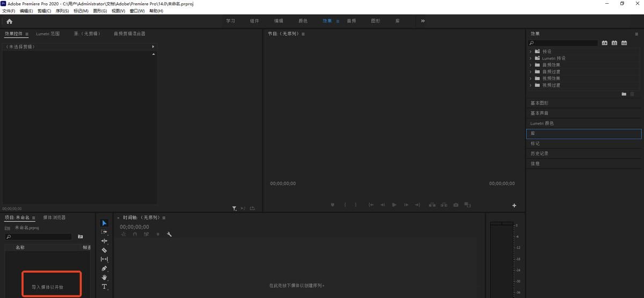Select the Type (T) tool
The width and height of the screenshot is (644, 298).
pyautogui.click(x=104, y=287)
